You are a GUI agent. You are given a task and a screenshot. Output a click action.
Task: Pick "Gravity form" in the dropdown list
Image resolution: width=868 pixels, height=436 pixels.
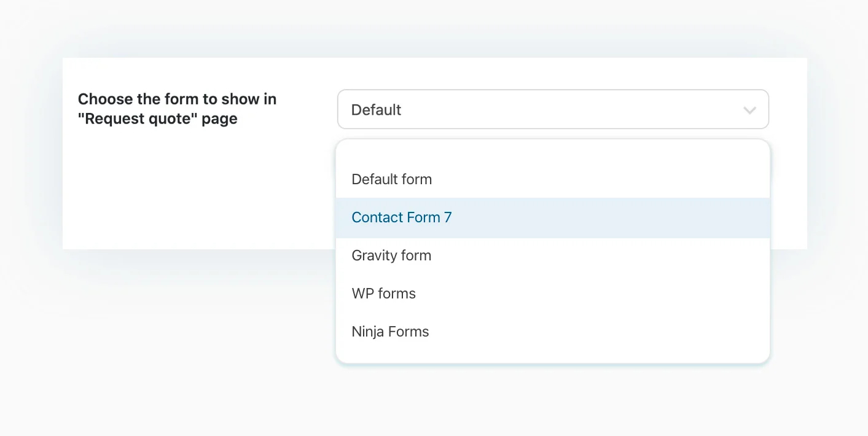point(391,255)
